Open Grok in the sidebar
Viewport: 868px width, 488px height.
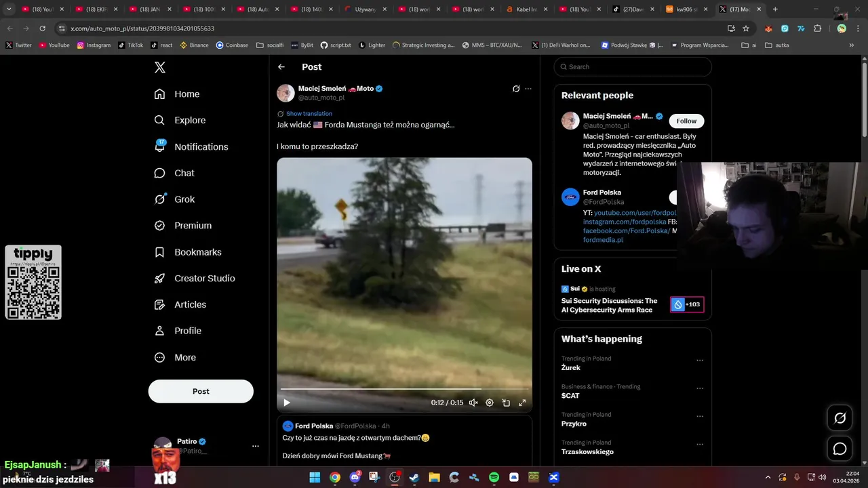point(174,199)
